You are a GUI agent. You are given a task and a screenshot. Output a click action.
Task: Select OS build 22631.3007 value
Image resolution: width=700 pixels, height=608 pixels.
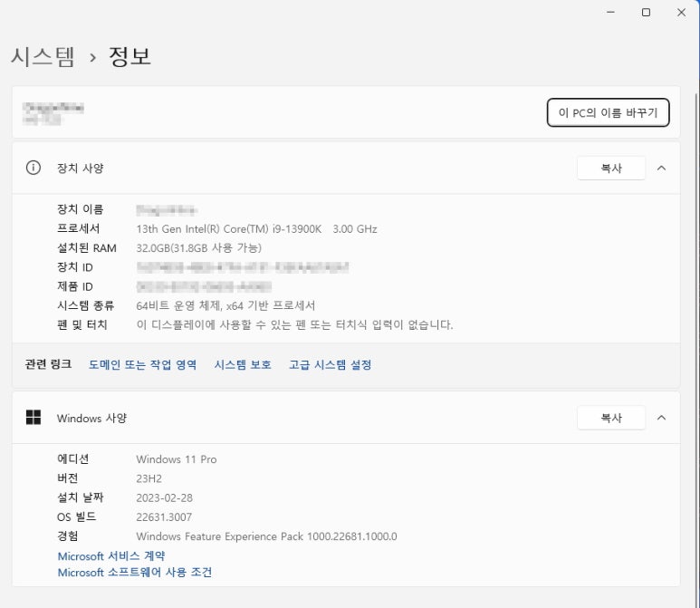pyautogui.click(x=164, y=516)
